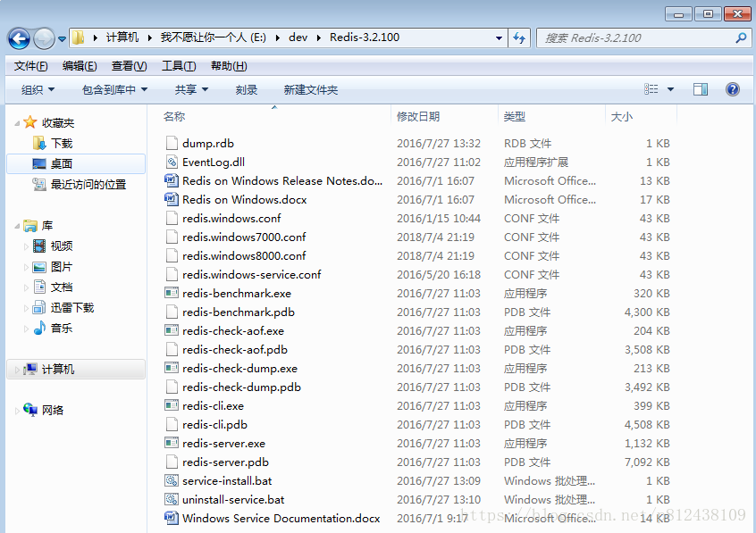
Task: Click the help question mark icon
Action: point(733,89)
